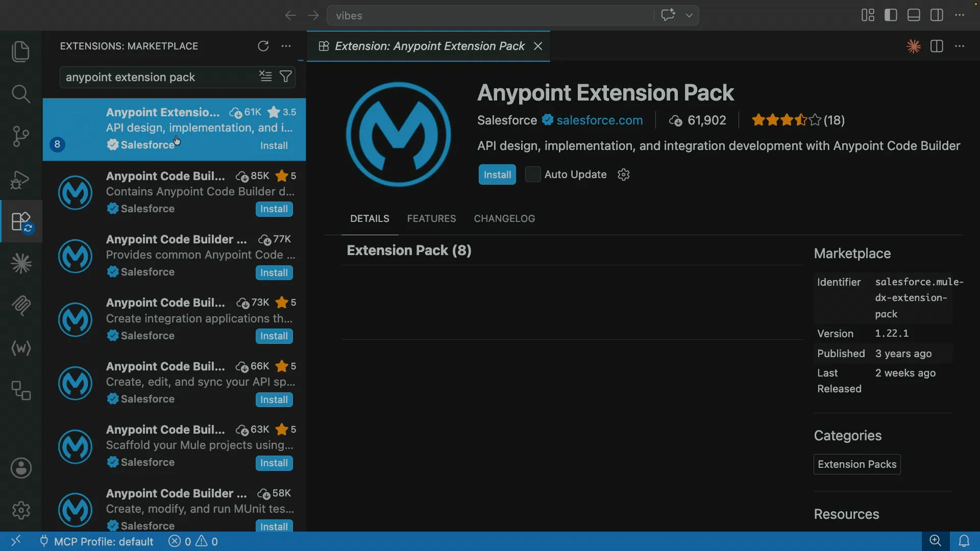Viewport: 980px width, 551px height.
Task: Switch to the DETAILS tab
Action: pos(370,218)
